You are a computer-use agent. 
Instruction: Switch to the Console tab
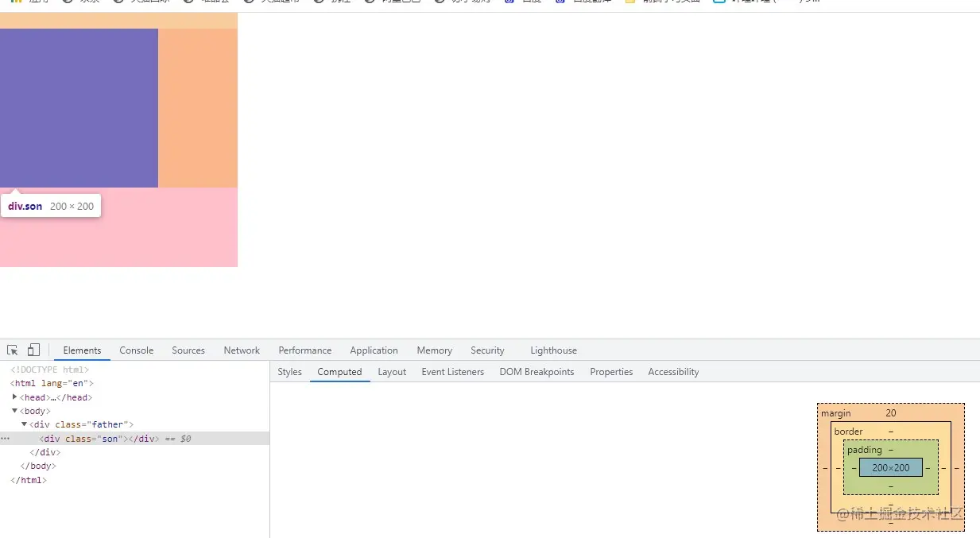point(137,350)
